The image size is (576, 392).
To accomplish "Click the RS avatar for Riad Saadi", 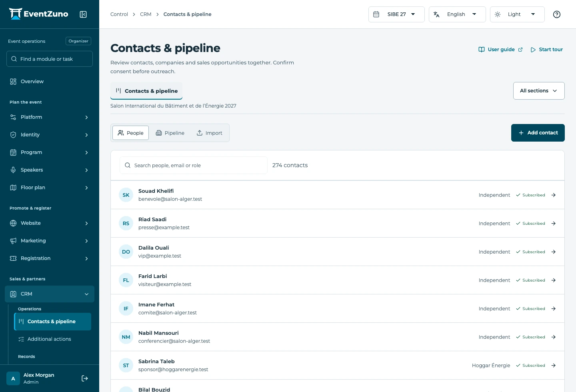I will (x=126, y=224).
